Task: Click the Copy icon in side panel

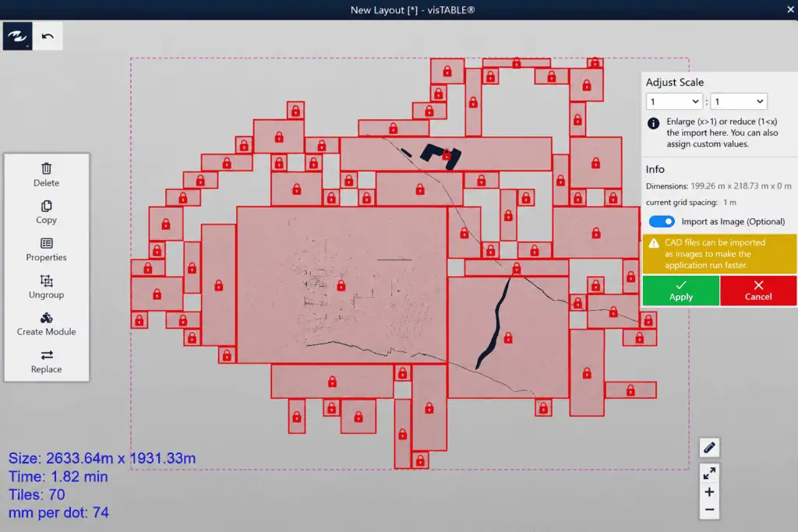Action: pos(46,206)
